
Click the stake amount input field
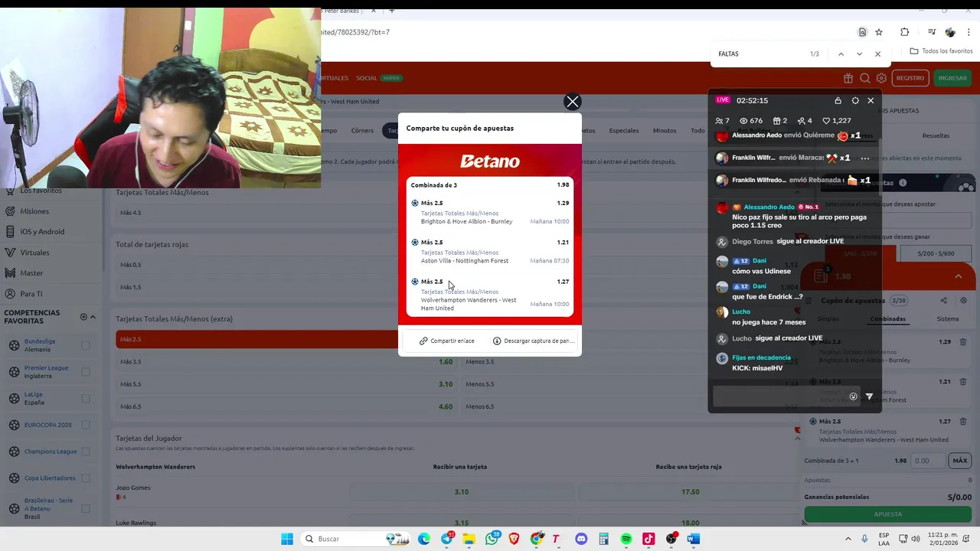(x=927, y=461)
